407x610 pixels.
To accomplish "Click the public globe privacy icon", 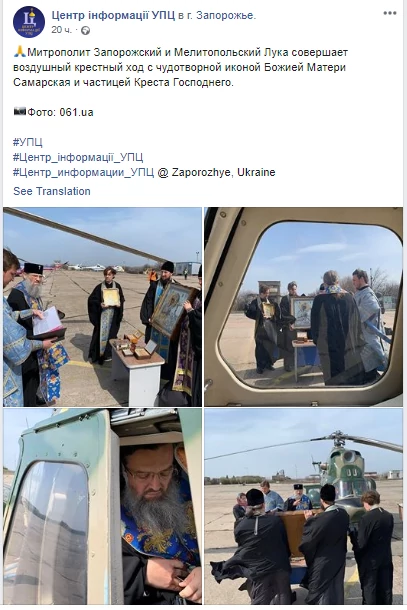I will (x=86, y=30).
